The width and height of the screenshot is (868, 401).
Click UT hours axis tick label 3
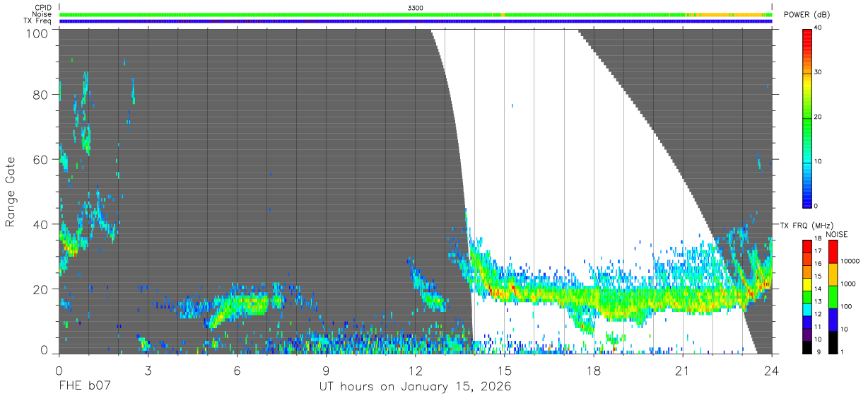tap(148, 371)
